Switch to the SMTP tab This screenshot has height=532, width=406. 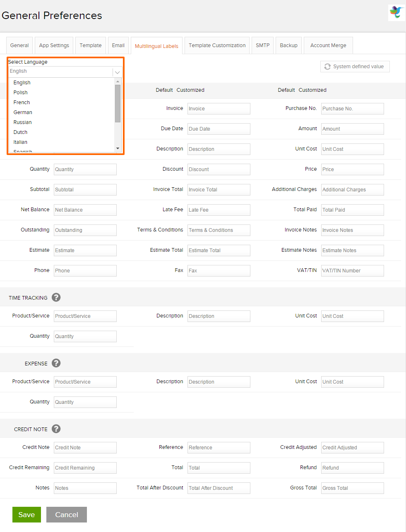click(x=263, y=45)
